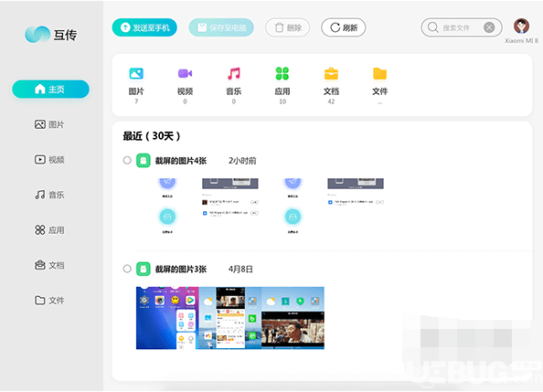Select radio for 截屏的图片4张 group

click(127, 160)
